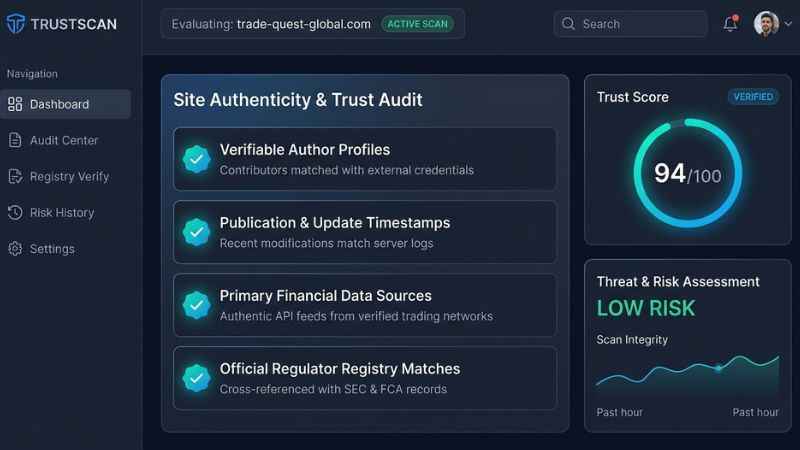Open the Dashboard menu item
This screenshot has width=800, height=450.
coord(66,104)
